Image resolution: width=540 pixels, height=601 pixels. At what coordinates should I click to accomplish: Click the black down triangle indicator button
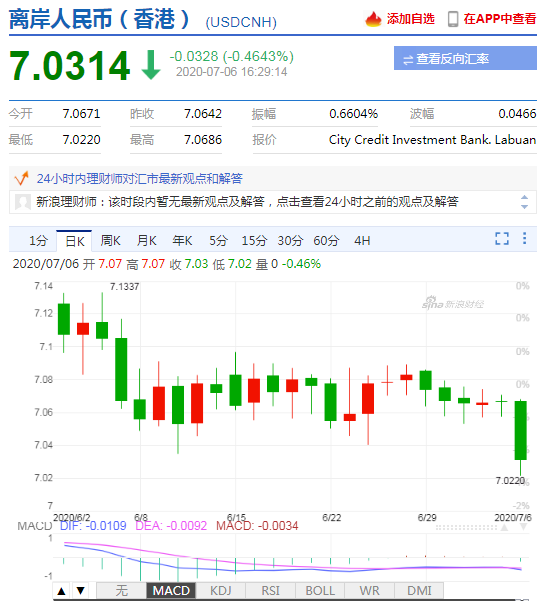pos(80,591)
